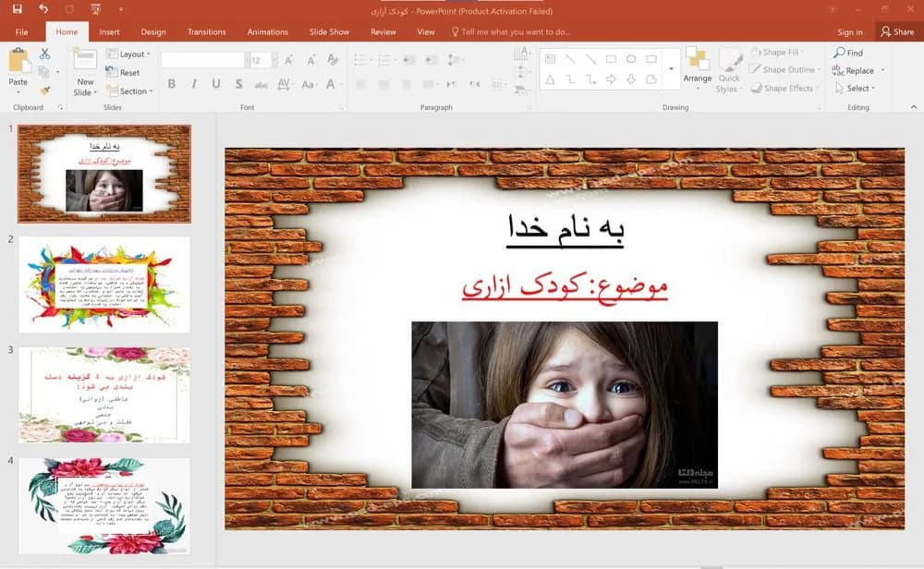Open the Layout dropdown
924x569 pixels.
tap(128, 54)
